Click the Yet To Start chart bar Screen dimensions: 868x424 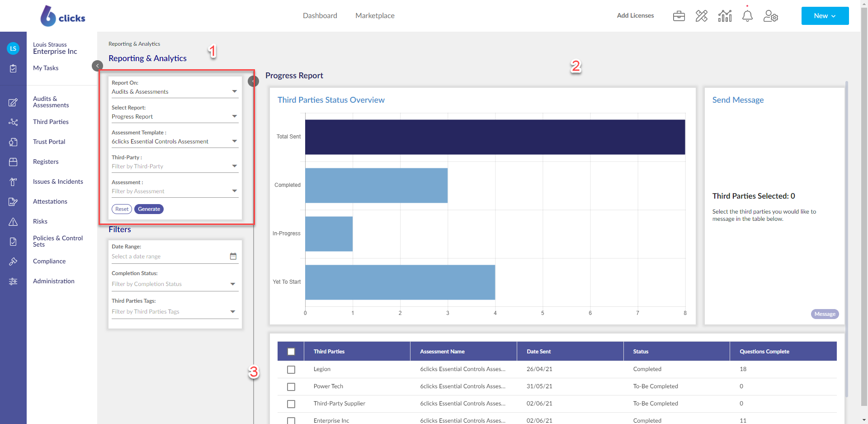pyautogui.click(x=400, y=282)
